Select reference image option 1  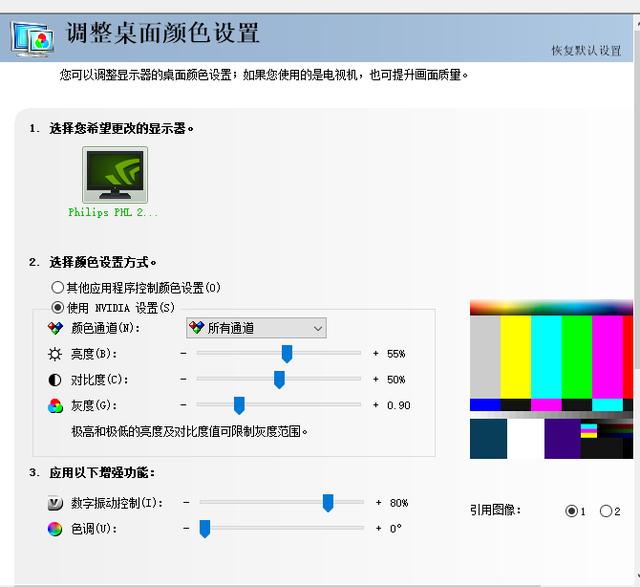(x=571, y=511)
